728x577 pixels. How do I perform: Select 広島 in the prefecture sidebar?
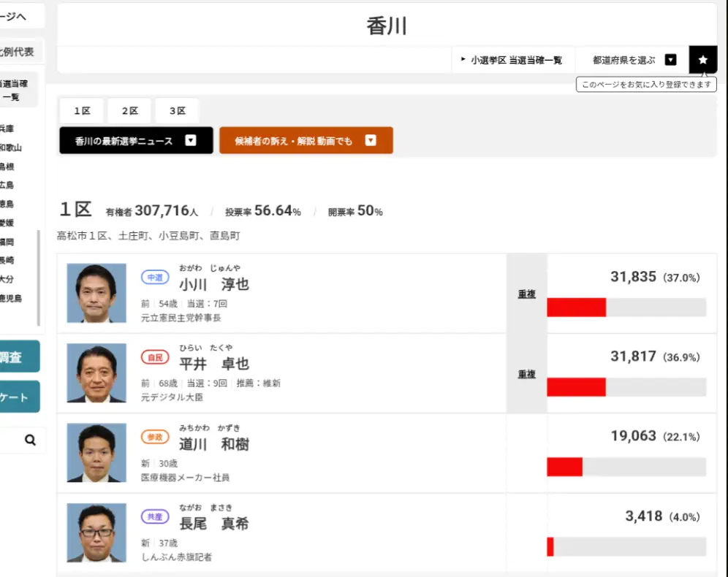(7, 185)
